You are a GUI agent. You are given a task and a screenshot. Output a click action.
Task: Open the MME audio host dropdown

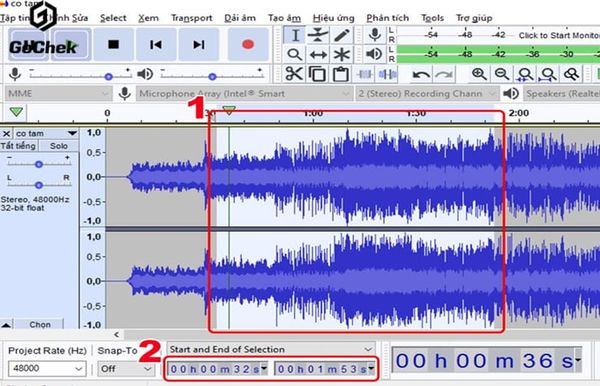pos(58,93)
